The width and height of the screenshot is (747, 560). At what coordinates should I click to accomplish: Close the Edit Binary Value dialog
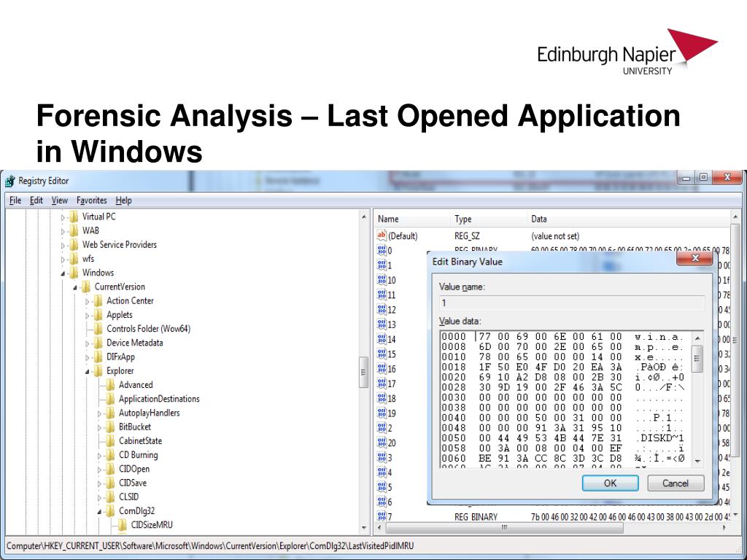695,258
